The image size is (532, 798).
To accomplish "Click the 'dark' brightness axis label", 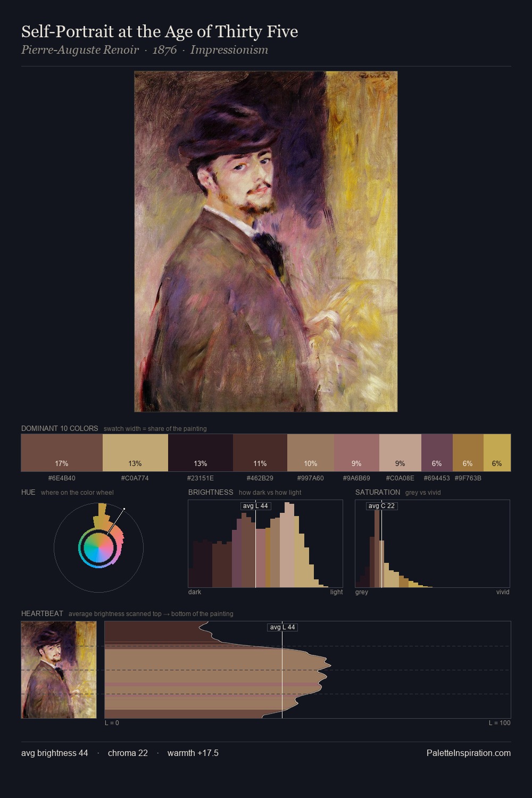I will 195,592.
